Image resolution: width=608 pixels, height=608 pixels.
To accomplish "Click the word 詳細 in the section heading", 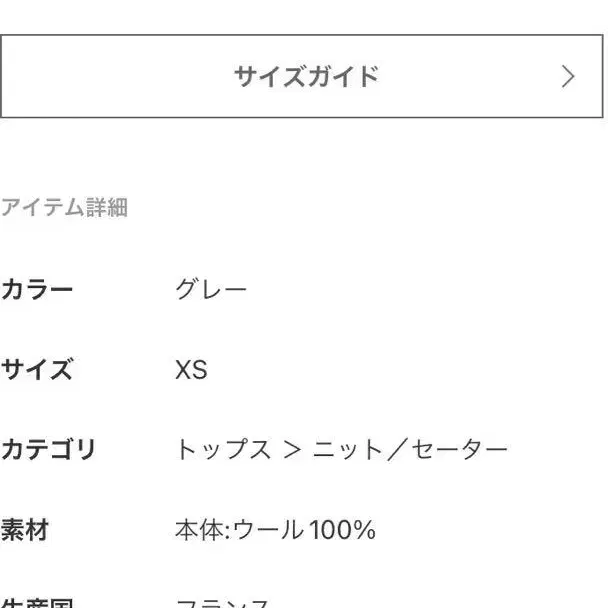I will (x=106, y=209).
